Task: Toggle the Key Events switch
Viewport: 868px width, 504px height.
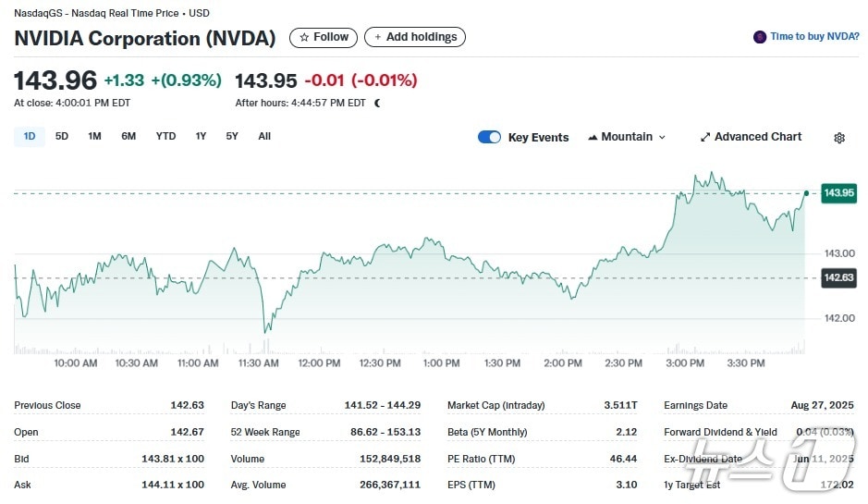Action: (489, 137)
